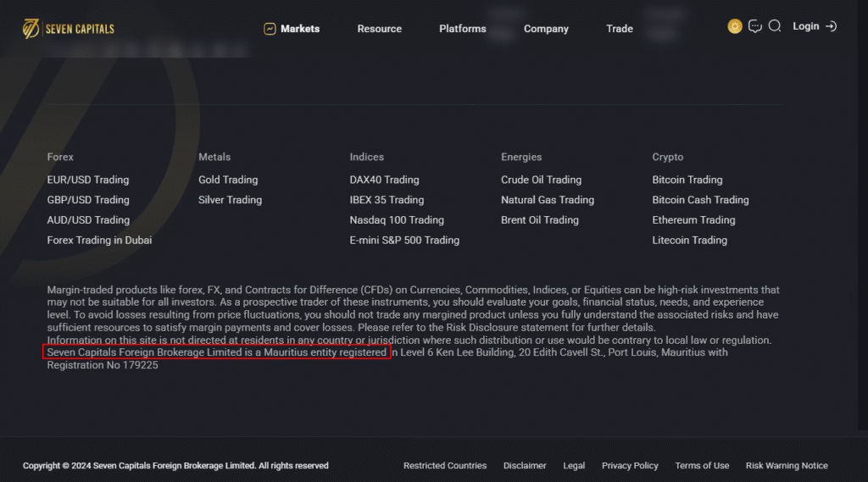The height and width of the screenshot is (482, 868).
Task: Click the Indices column heading
Action: tap(366, 158)
